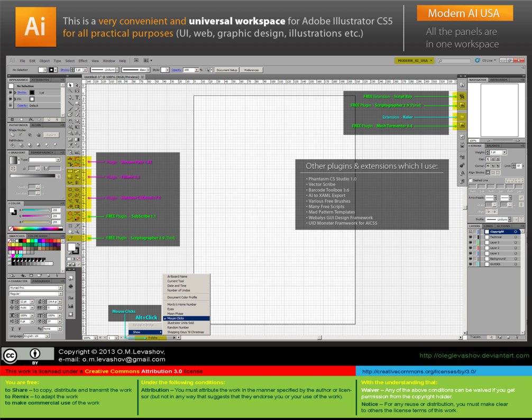Open the Window menu
The image size is (532, 420).
point(109,61)
